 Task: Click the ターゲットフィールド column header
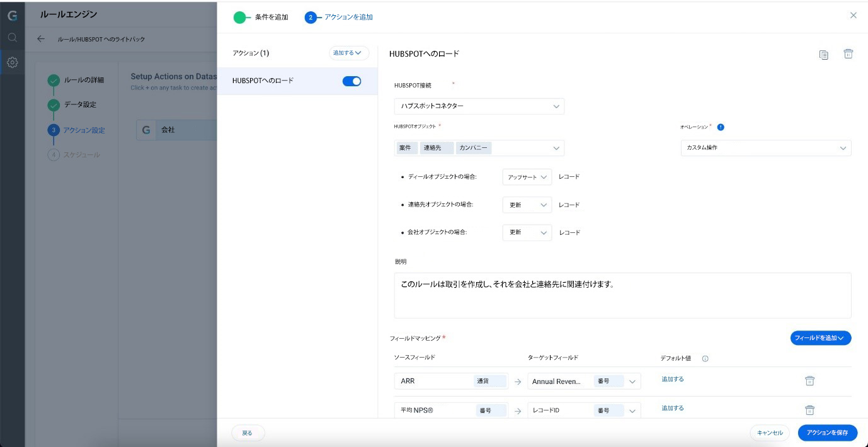coord(553,358)
